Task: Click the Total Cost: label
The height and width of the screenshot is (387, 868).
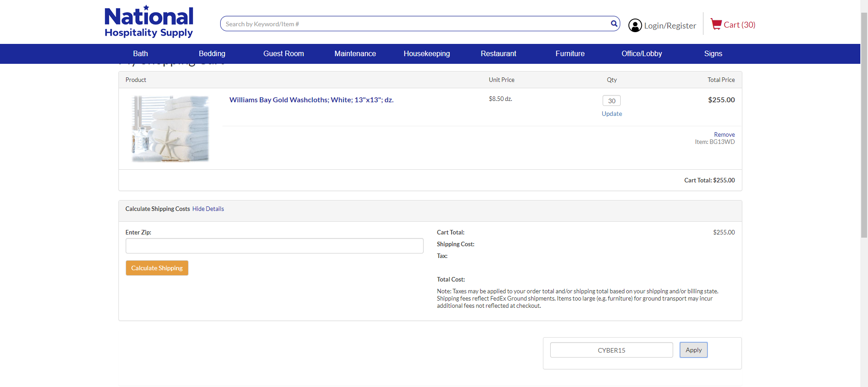Action: tap(451, 279)
